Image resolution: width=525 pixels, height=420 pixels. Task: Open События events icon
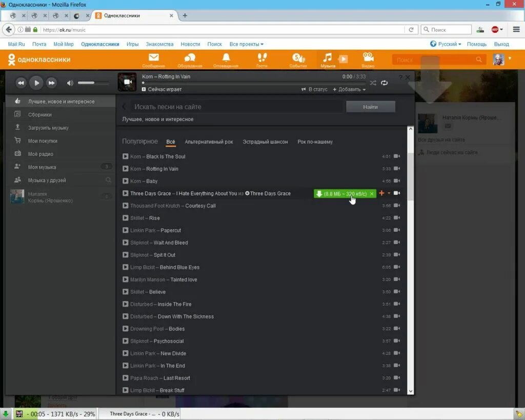tap(298, 60)
